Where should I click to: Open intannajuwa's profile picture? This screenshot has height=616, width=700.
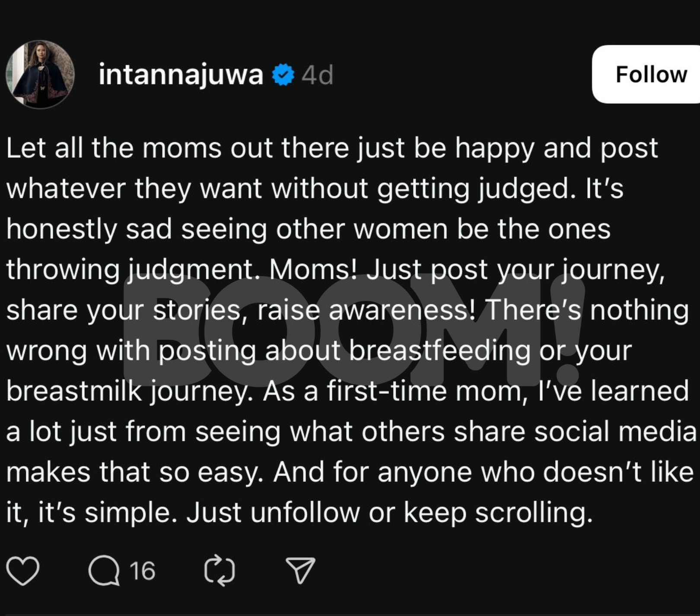point(40,74)
